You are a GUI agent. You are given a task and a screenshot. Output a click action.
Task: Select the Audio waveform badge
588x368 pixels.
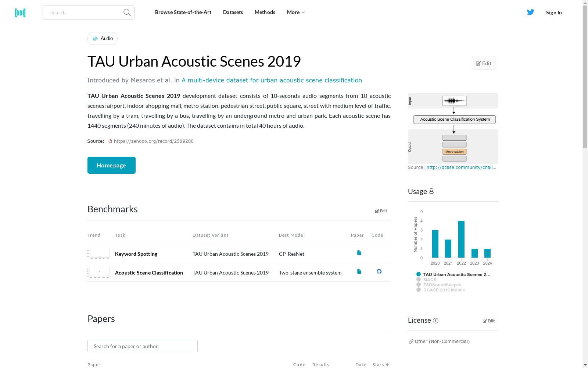click(x=102, y=38)
